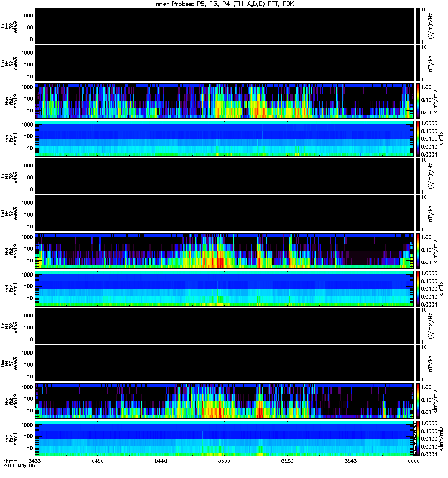Screen dimensions: 448x478
Task: Select the tha fff 32 edc34 panel label
Action: (x=10, y=26)
